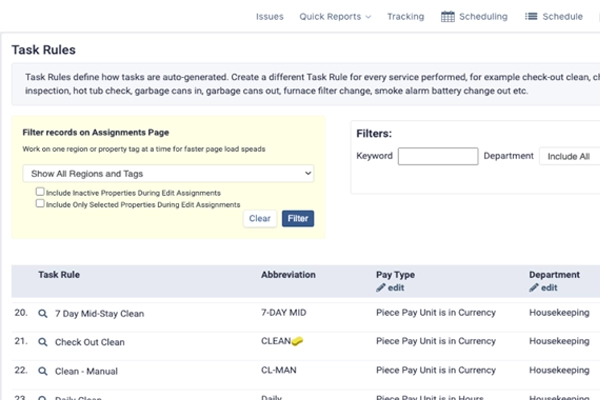The image size is (600, 400).
Task: Go to the Issues menu item
Action: 269,16
